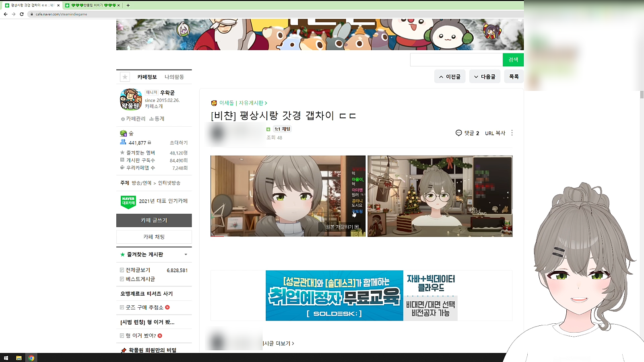
Task: Open the right Christmas post image
Action: 440,196
